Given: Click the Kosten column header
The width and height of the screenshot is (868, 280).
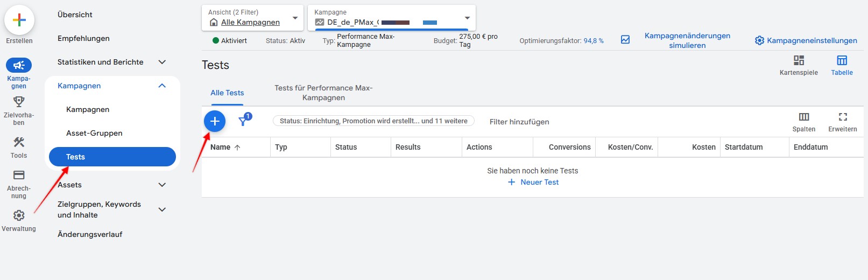Looking at the screenshot, I should click(704, 147).
